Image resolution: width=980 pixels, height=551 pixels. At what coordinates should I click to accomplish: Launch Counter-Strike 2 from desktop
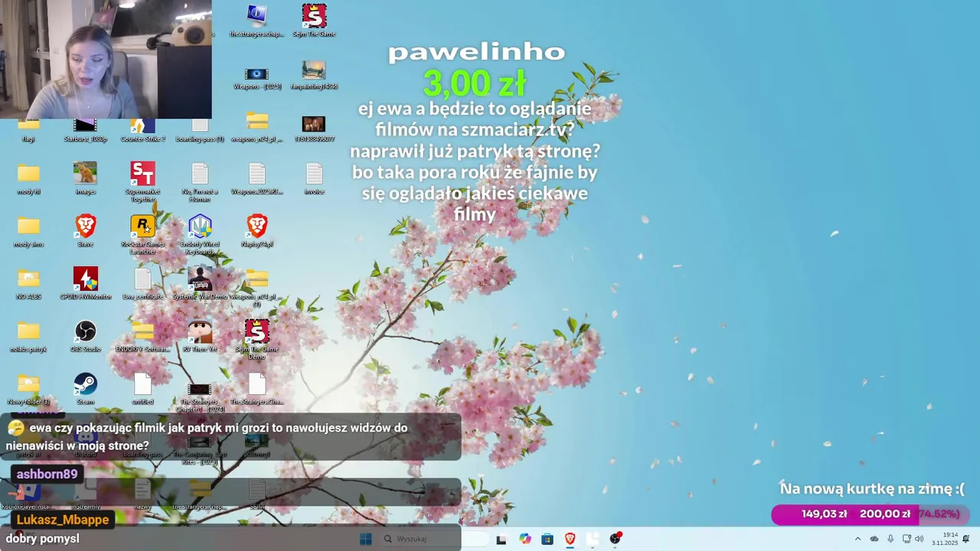(142, 130)
